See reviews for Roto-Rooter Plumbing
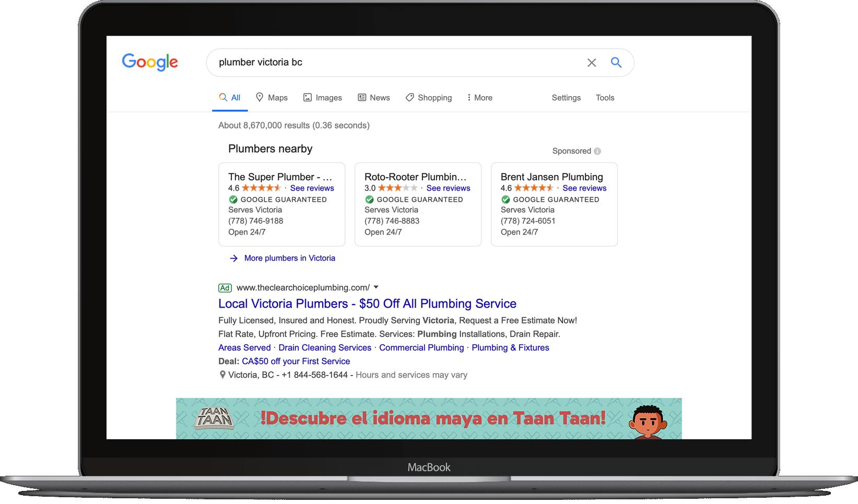Image resolution: width=858 pixels, height=504 pixels. pos(448,188)
